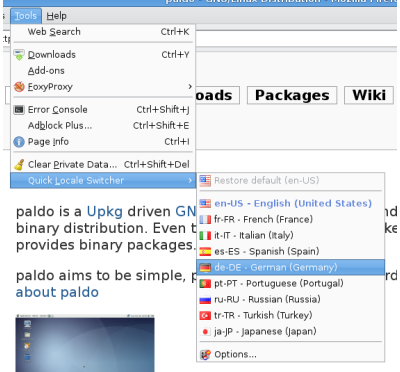
Task: Switch locale to ja-JP Japanese
Action: 290,331
